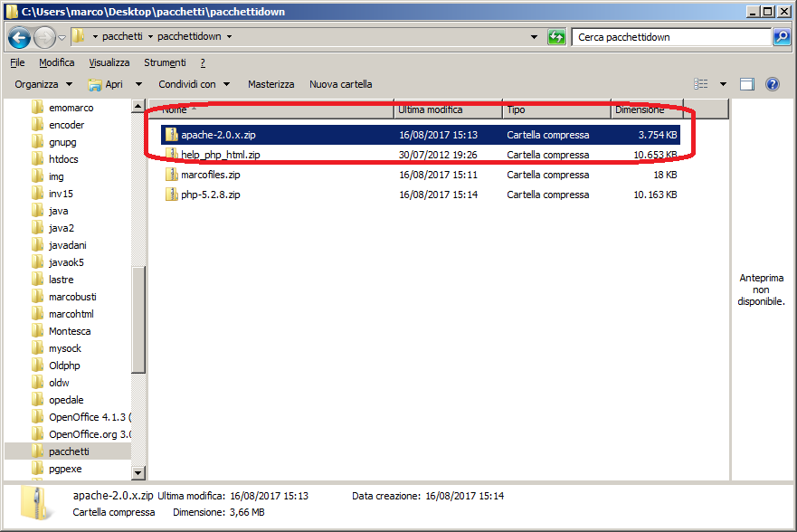Click the Nuova cartella button
This screenshot has width=797, height=532.
click(x=340, y=84)
